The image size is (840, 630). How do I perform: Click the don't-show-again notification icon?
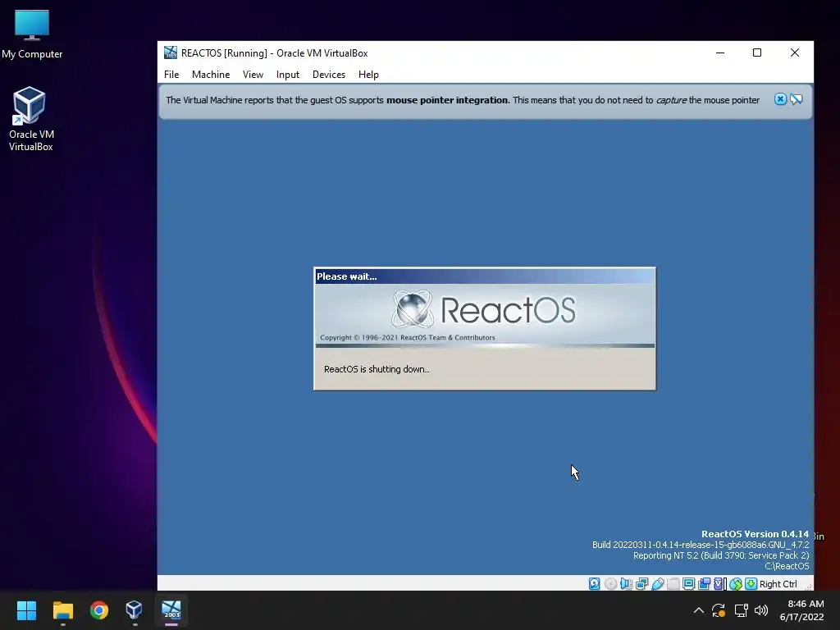pyautogui.click(x=797, y=99)
